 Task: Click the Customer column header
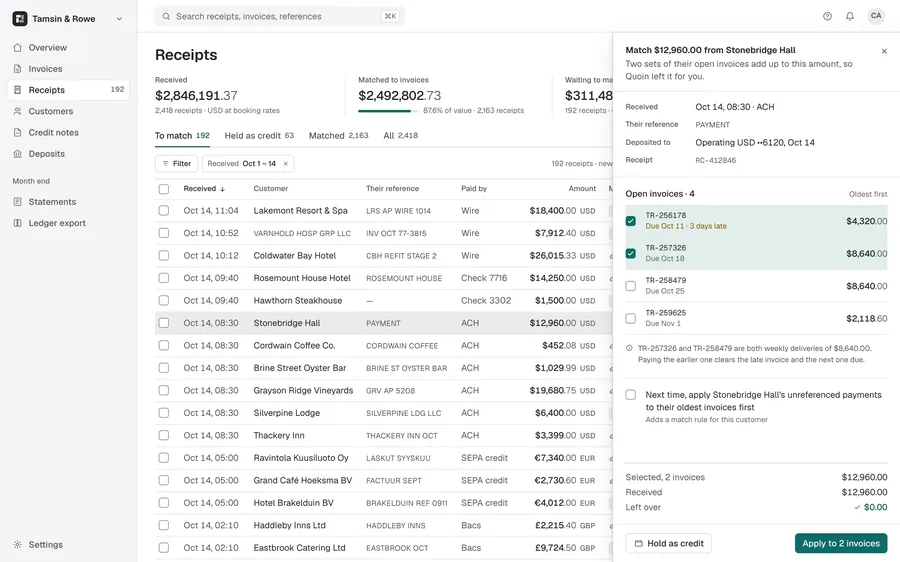(x=270, y=189)
